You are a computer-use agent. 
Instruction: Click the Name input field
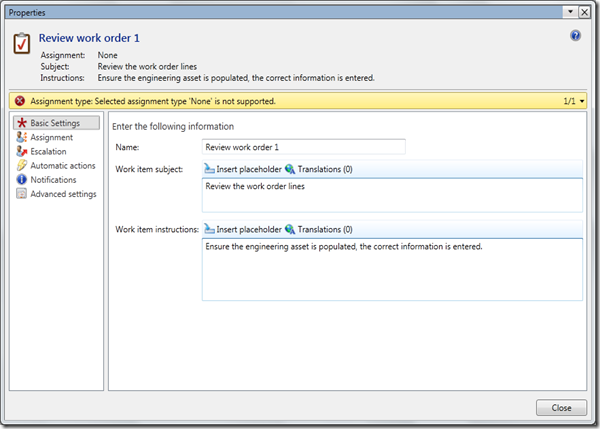pos(304,147)
